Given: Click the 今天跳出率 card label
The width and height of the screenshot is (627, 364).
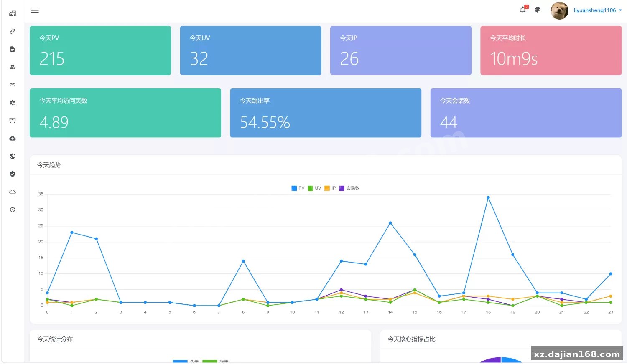Looking at the screenshot, I should (x=255, y=101).
